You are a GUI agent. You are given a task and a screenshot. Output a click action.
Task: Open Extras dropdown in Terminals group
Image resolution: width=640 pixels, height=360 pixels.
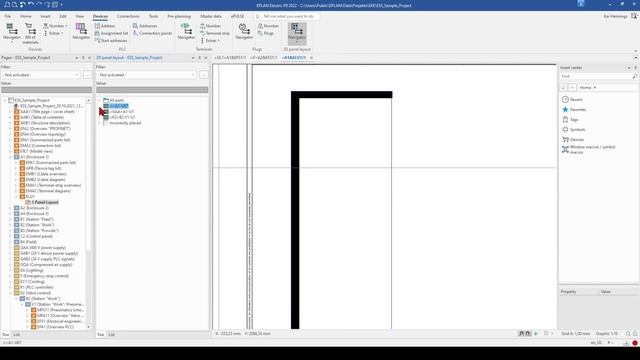[x=211, y=40]
